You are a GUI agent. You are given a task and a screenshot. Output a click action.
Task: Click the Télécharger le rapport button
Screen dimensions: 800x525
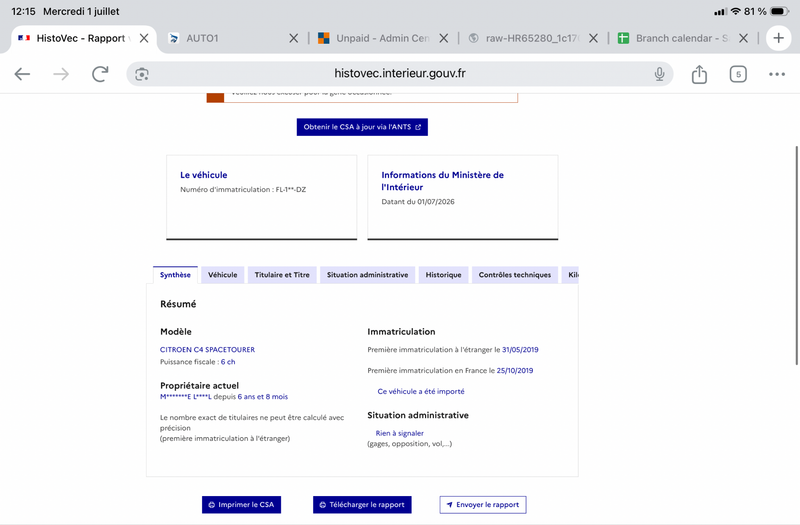coord(362,505)
